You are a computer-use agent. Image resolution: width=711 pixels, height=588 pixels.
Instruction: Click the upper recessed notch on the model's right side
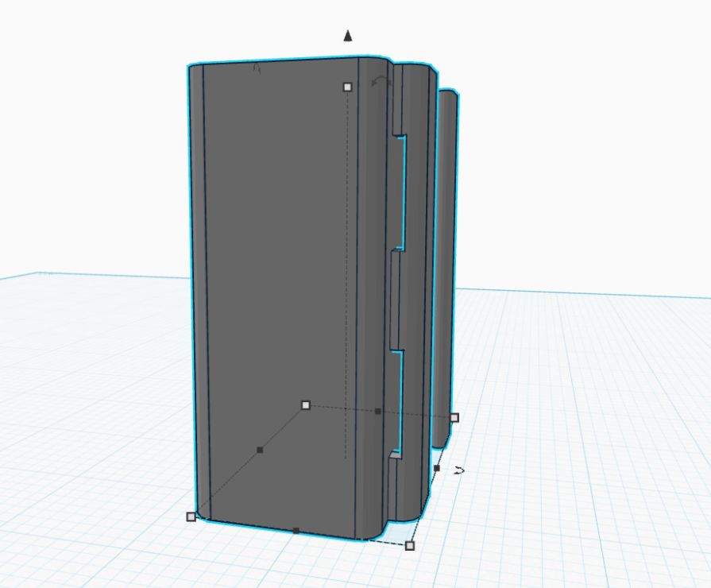[x=400, y=191]
